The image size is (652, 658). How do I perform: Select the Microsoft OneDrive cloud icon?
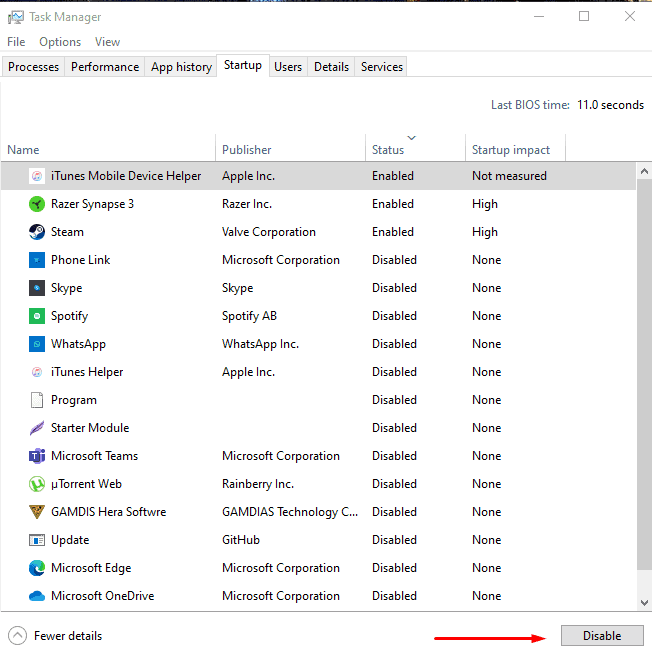coord(37,596)
